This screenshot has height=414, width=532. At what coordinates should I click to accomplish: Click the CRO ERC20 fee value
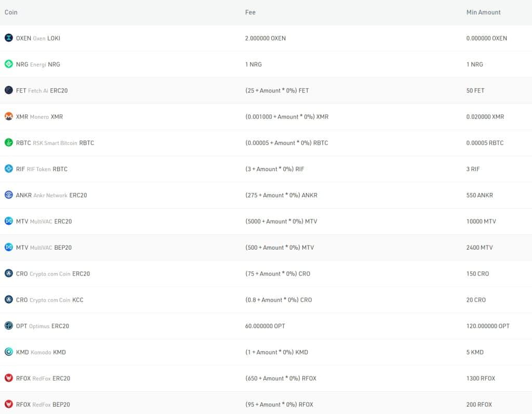click(x=277, y=274)
